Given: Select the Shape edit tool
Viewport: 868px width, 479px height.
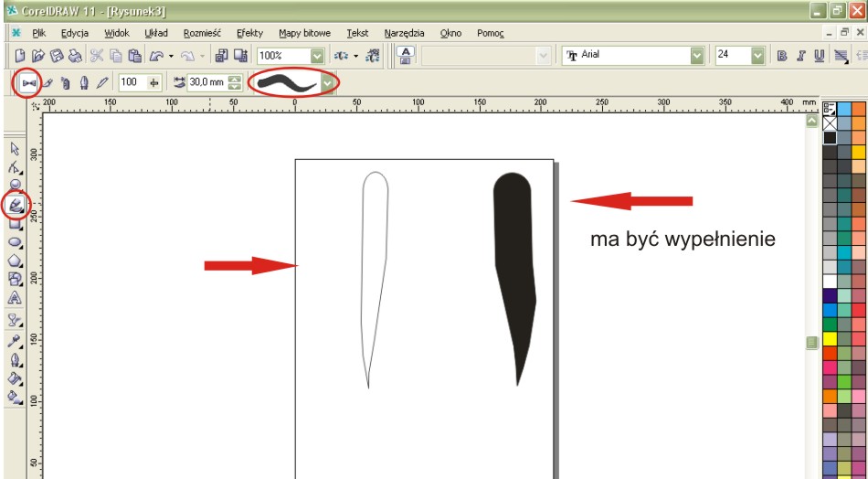Looking at the screenshot, I should (15, 167).
